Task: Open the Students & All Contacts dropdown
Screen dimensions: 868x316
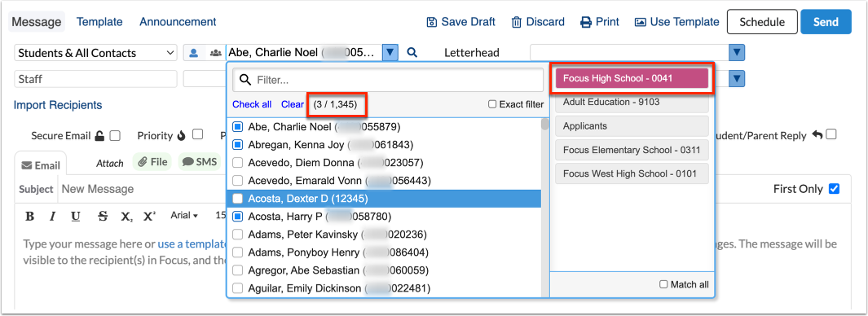Action: pos(95,53)
